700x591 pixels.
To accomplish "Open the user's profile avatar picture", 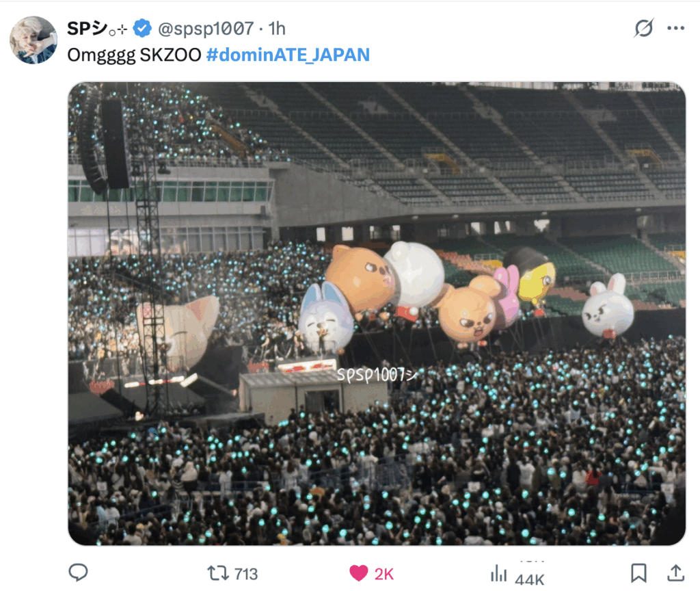I will tap(33, 40).
